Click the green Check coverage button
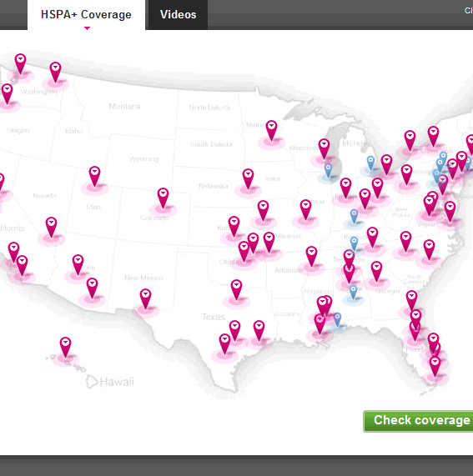Image resolution: width=473 pixels, height=476 pixels. pyautogui.click(x=418, y=421)
